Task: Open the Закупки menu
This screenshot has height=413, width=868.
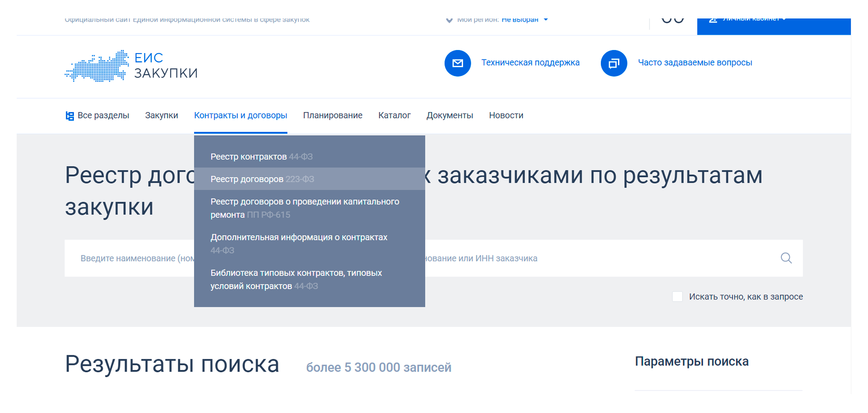Action: pos(162,115)
